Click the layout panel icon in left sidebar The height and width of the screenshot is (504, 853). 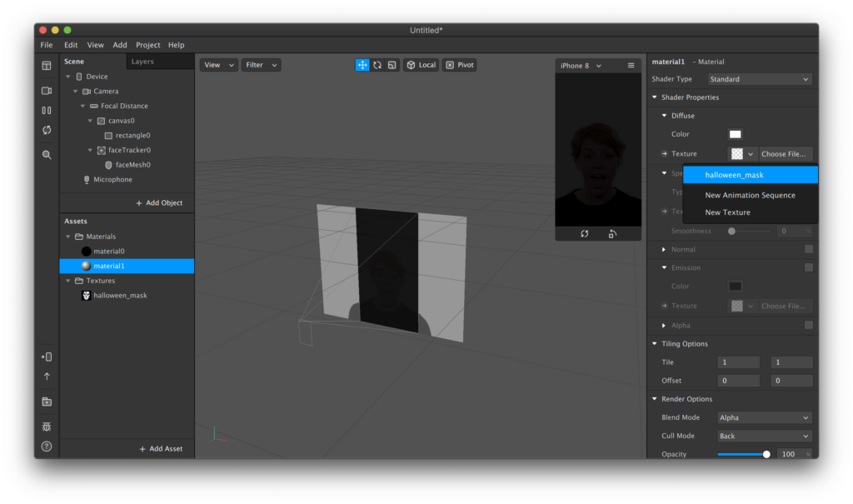click(47, 66)
